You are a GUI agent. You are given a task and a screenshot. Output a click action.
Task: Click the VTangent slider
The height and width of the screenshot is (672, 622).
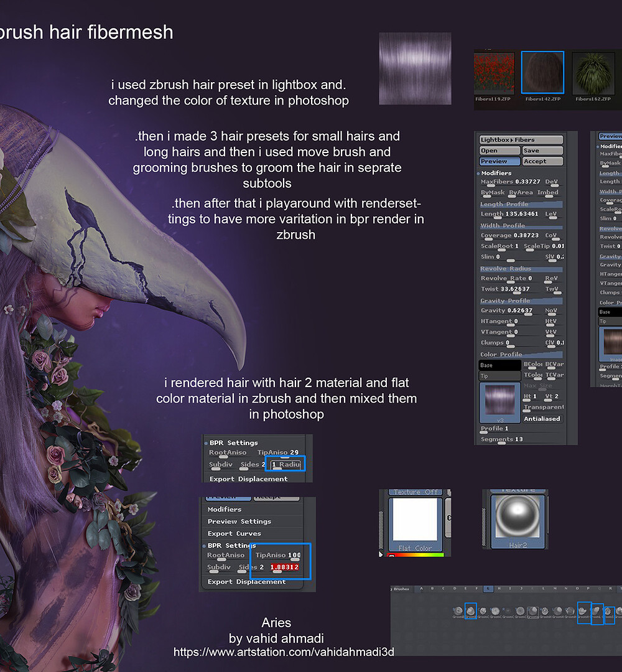[511, 332]
